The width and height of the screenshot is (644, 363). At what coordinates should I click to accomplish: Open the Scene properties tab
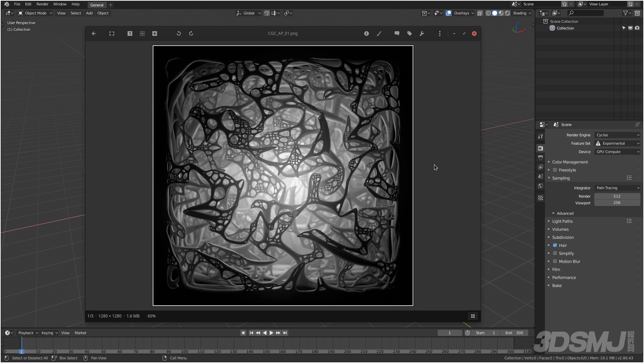[x=541, y=177]
